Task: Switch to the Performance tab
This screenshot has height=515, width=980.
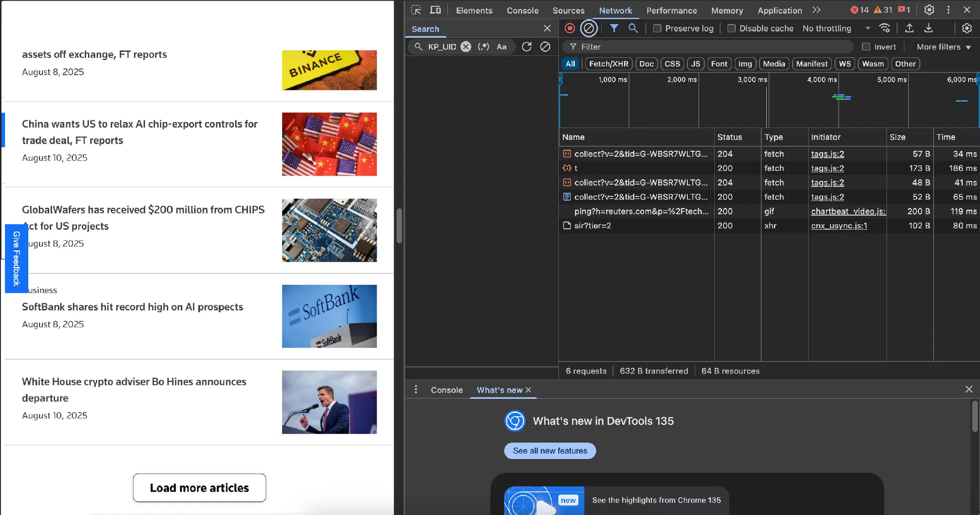Action: [671, 11]
